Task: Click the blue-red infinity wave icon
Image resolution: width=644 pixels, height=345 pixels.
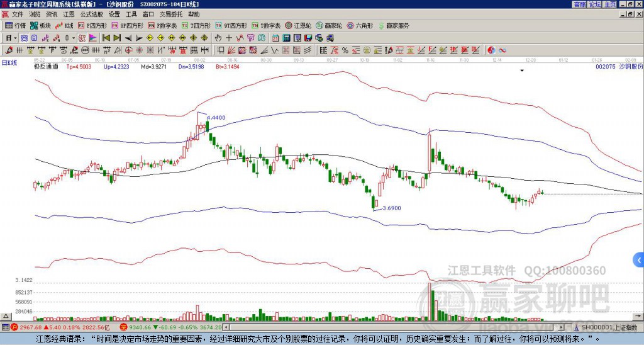Action: 502,50
